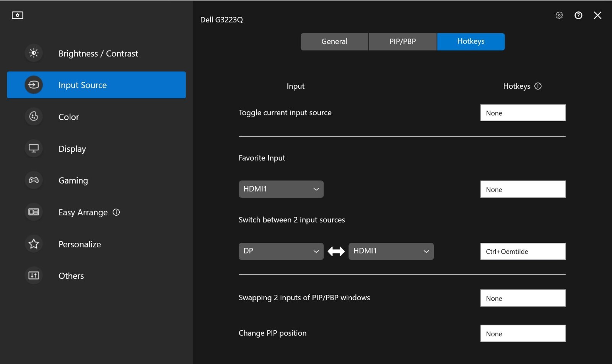Open Easy Arrange in the sidebar
The height and width of the screenshot is (364, 612).
pos(96,212)
